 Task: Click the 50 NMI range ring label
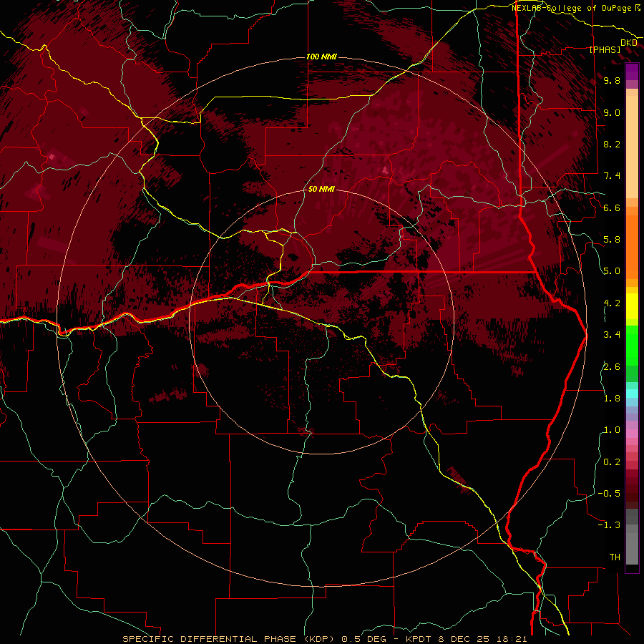321,189
